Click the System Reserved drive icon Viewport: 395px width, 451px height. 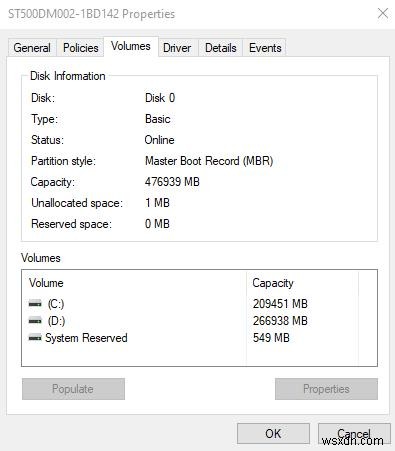(x=35, y=338)
